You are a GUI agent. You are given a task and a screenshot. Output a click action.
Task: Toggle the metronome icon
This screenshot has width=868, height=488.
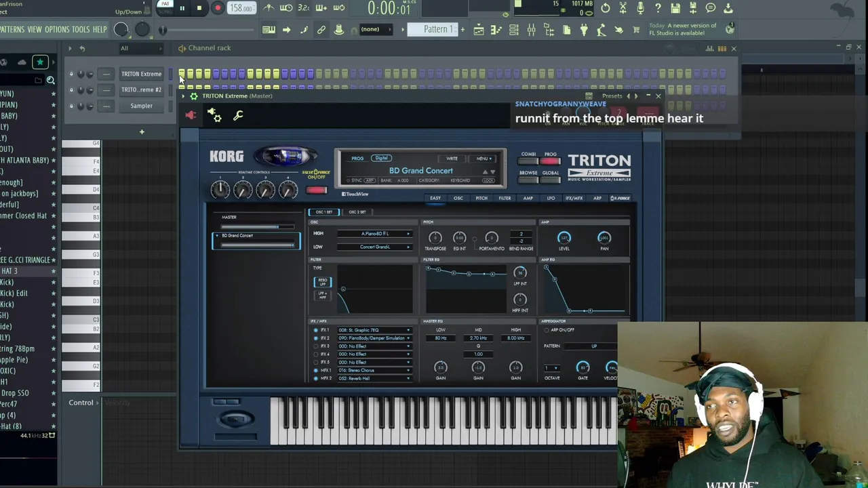click(x=269, y=8)
